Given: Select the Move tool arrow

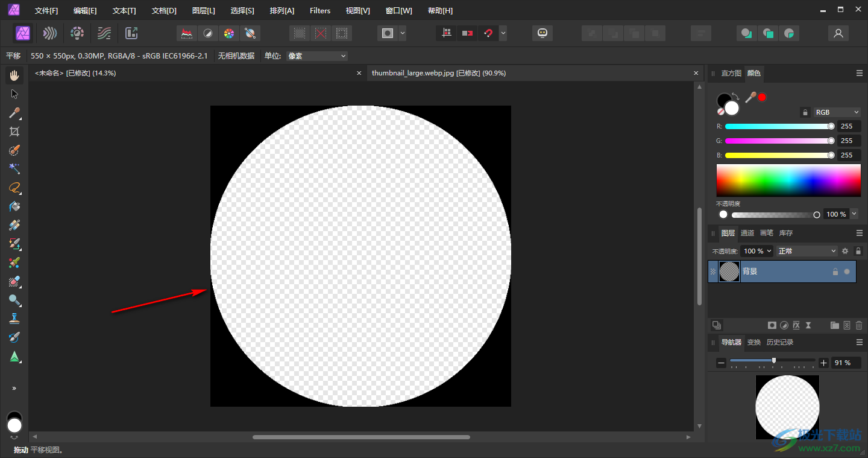Looking at the screenshot, I should coord(14,94).
